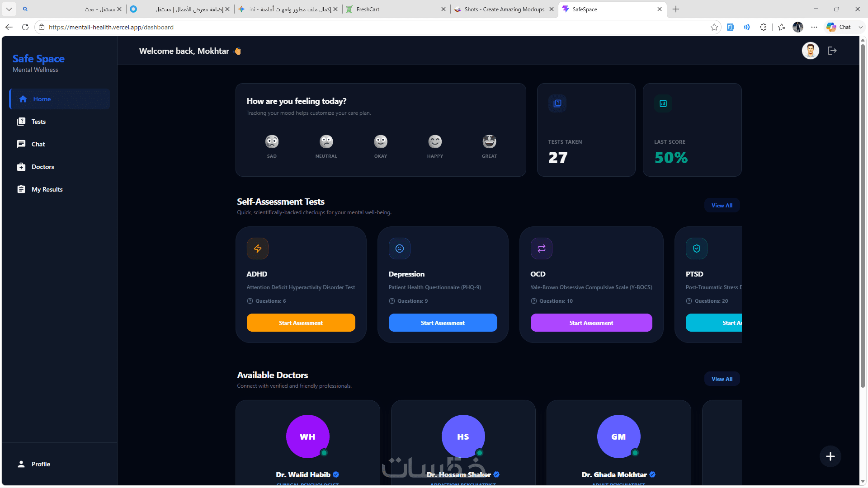Image resolution: width=868 pixels, height=488 pixels.
Task: Click the Safe Space logo
Action: point(38,59)
